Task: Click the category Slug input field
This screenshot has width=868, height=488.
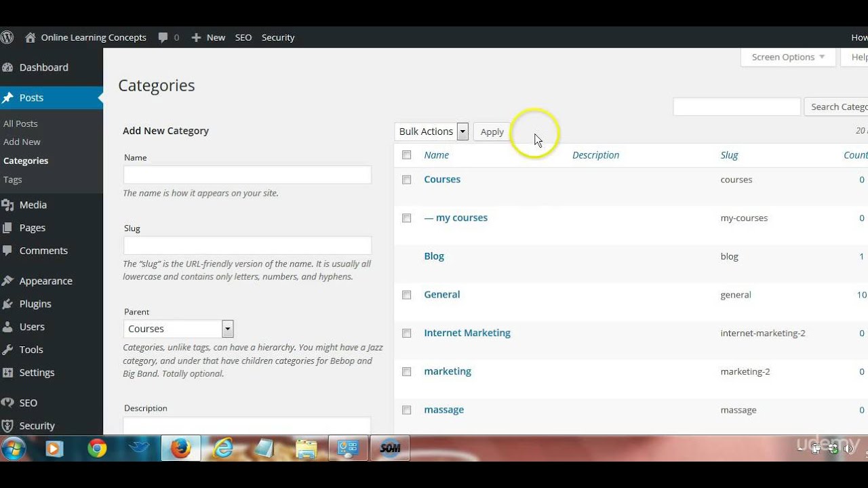Action: tap(248, 245)
